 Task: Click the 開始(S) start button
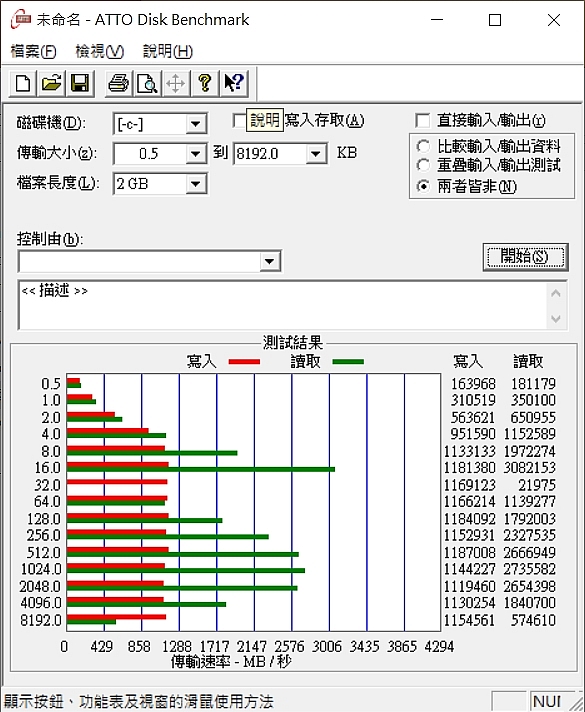pyautogui.click(x=526, y=257)
